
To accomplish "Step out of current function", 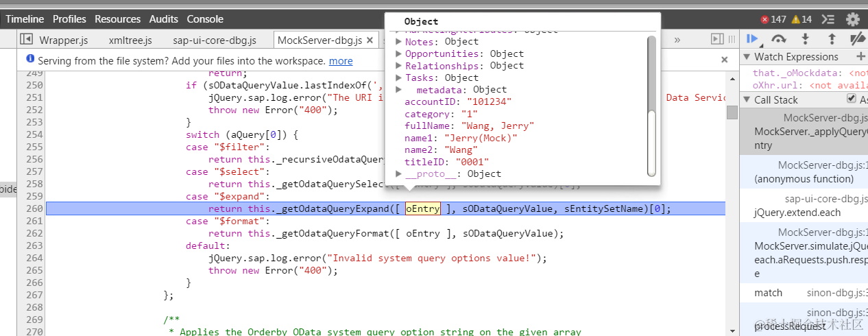I will 832,39.
